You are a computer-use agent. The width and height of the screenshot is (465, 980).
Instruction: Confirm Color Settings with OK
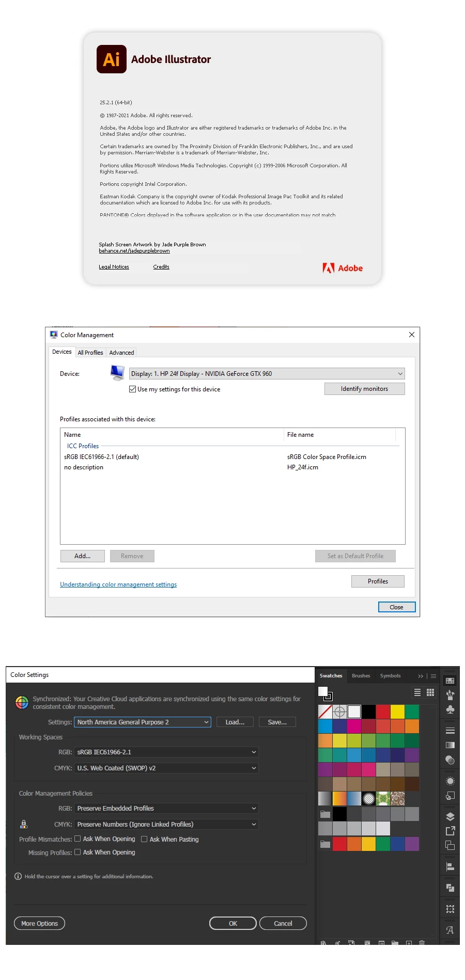[x=233, y=923]
